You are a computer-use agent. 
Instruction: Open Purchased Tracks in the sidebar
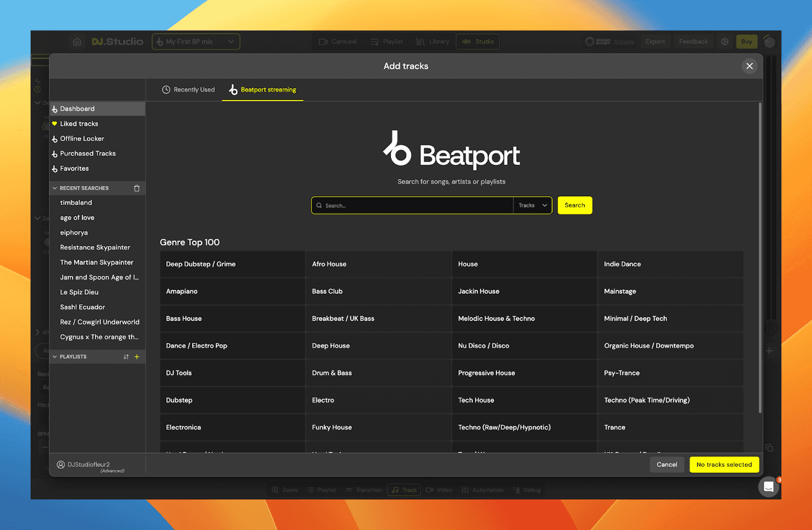pos(88,153)
